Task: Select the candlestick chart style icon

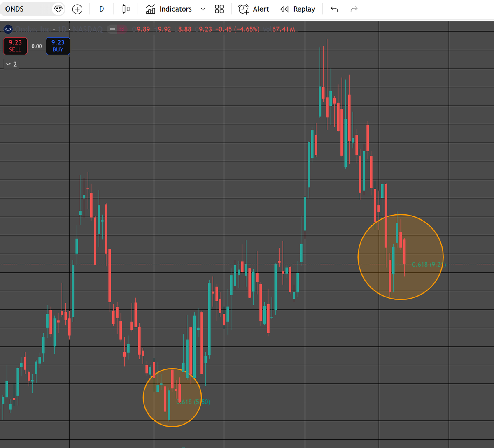Action: [x=126, y=9]
